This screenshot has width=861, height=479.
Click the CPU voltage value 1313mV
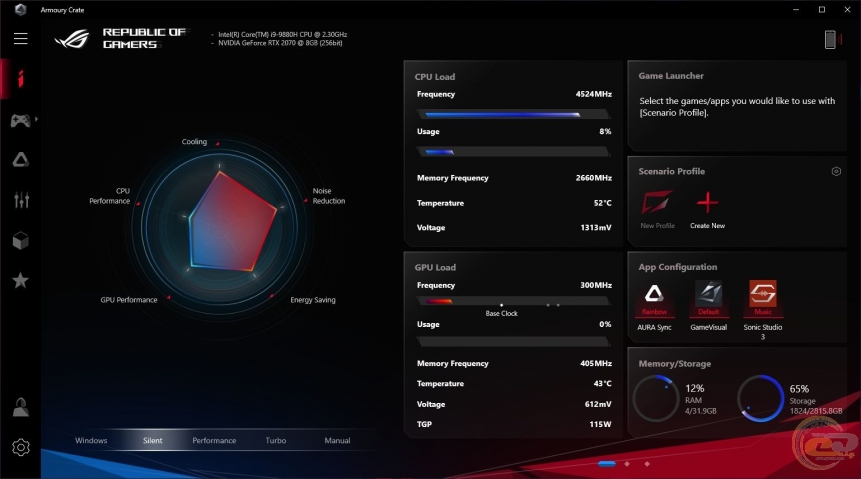596,227
